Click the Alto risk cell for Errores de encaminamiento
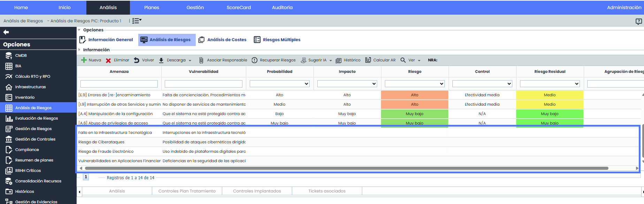The width and height of the screenshot is (644, 204). [414, 95]
